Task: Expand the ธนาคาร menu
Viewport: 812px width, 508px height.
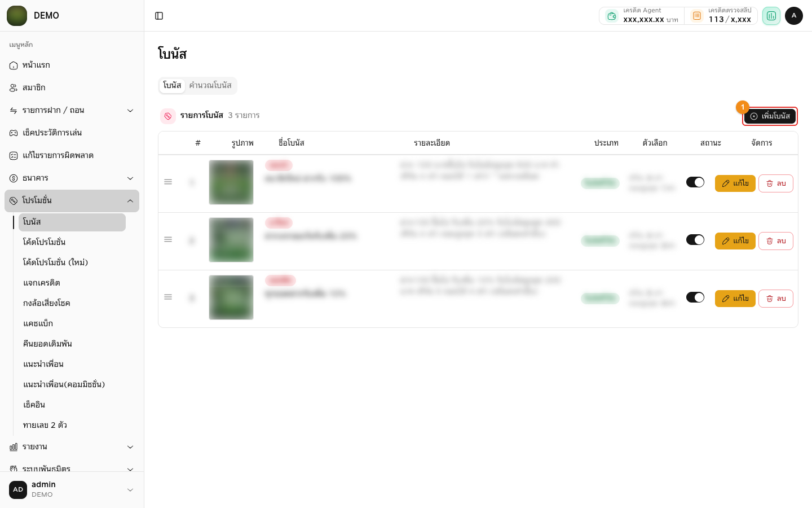Action: pos(72,178)
